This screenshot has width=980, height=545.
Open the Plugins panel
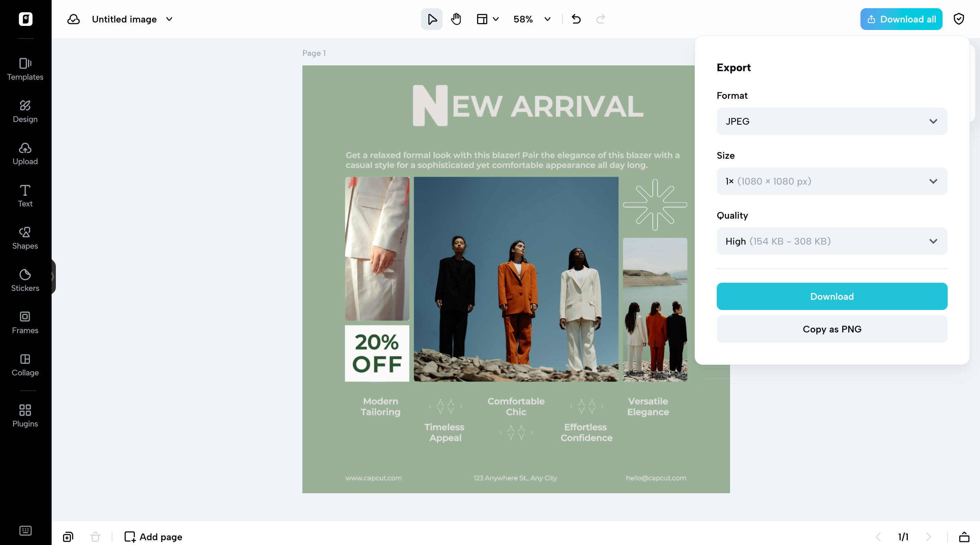pos(25,416)
